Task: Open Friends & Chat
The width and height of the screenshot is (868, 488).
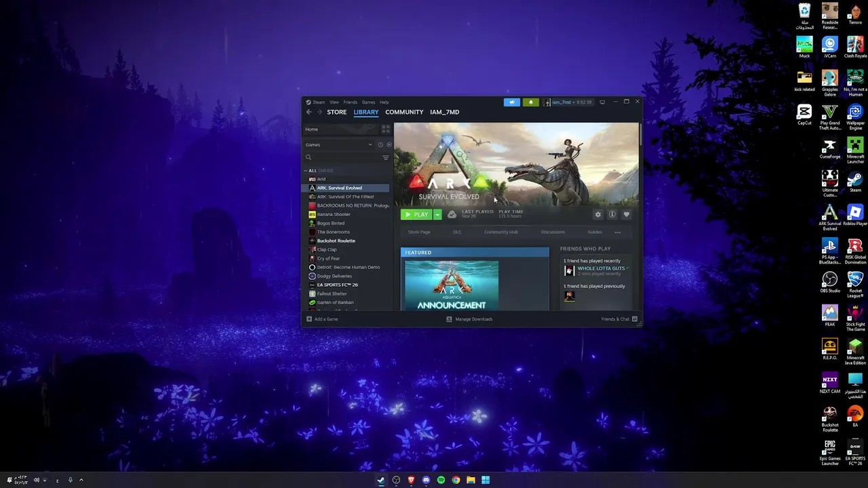Action: click(x=619, y=319)
